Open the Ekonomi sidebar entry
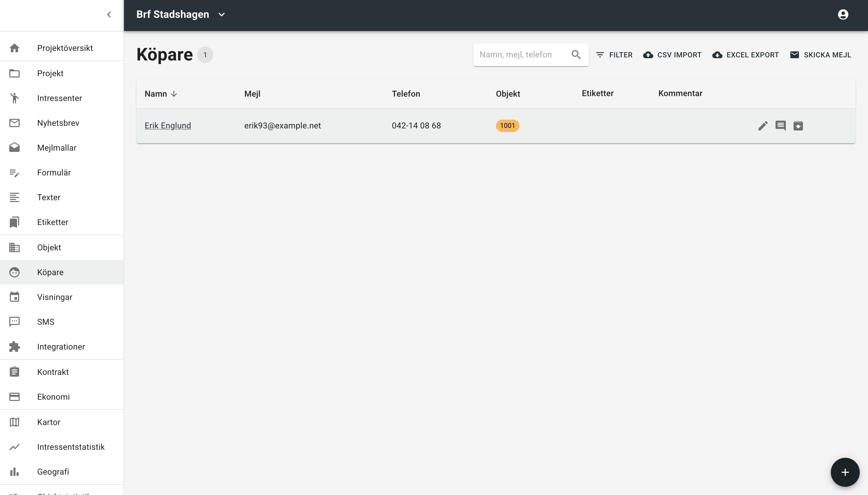Screen dimensions: 868x495 62,396
